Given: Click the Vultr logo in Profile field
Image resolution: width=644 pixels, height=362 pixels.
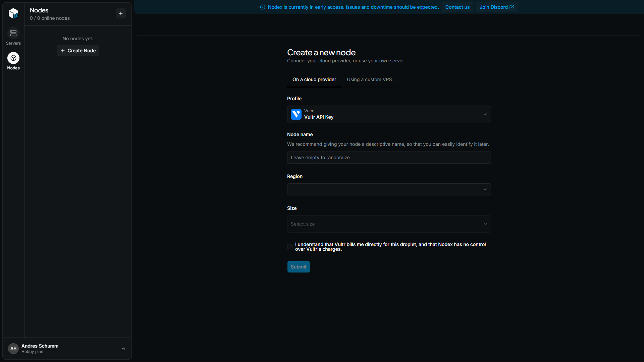Looking at the screenshot, I should [296, 114].
